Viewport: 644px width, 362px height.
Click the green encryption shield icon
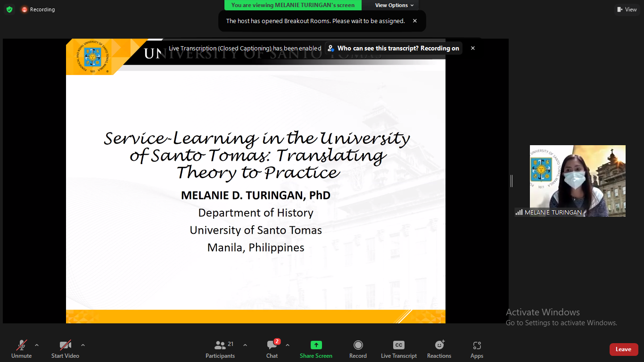[x=9, y=9]
